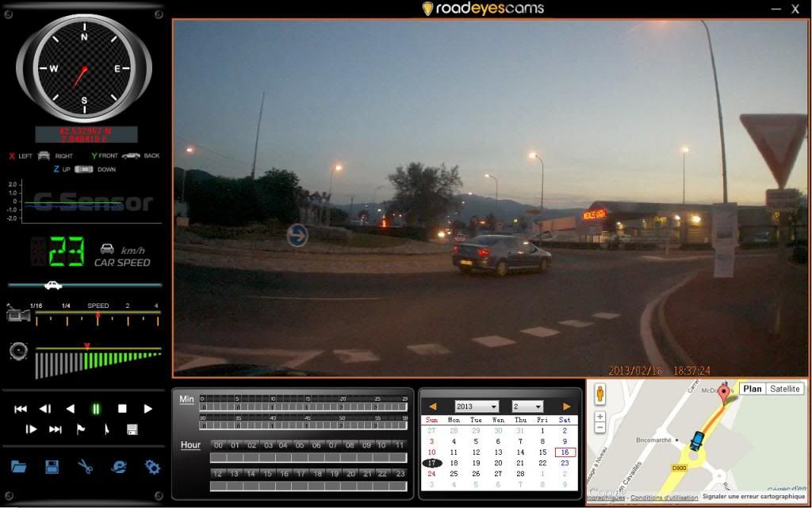The image size is (812, 508).
Task: Pause playback with the green pause button
Action: [x=96, y=409]
